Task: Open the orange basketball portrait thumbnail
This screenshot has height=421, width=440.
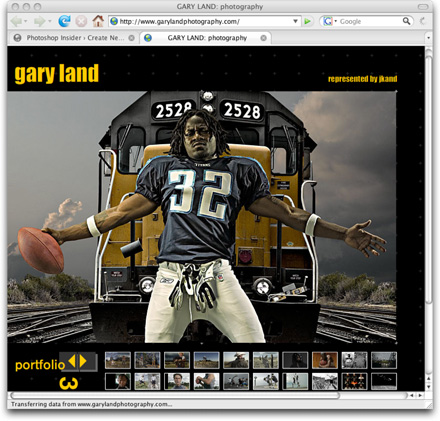Action: [325, 360]
